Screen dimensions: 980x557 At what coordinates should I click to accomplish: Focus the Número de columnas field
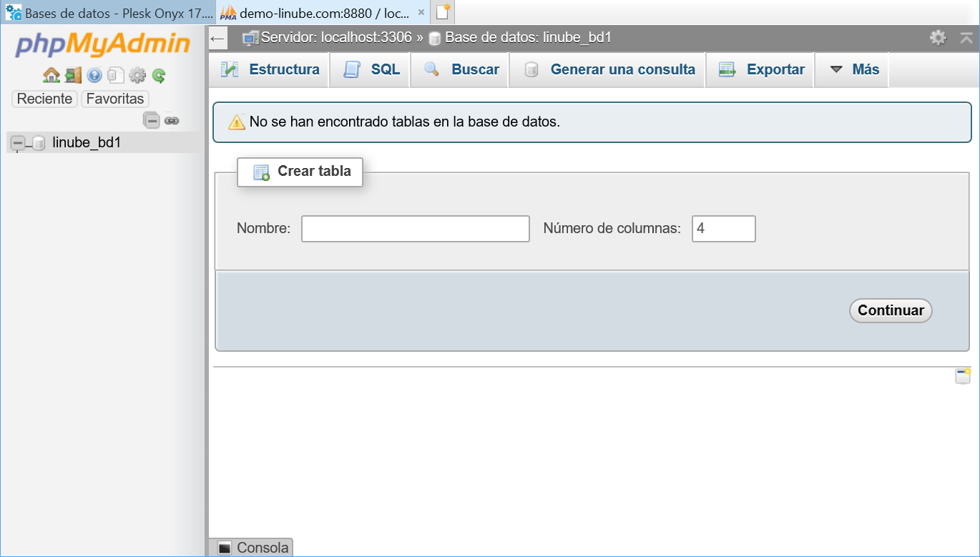tap(724, 229)
